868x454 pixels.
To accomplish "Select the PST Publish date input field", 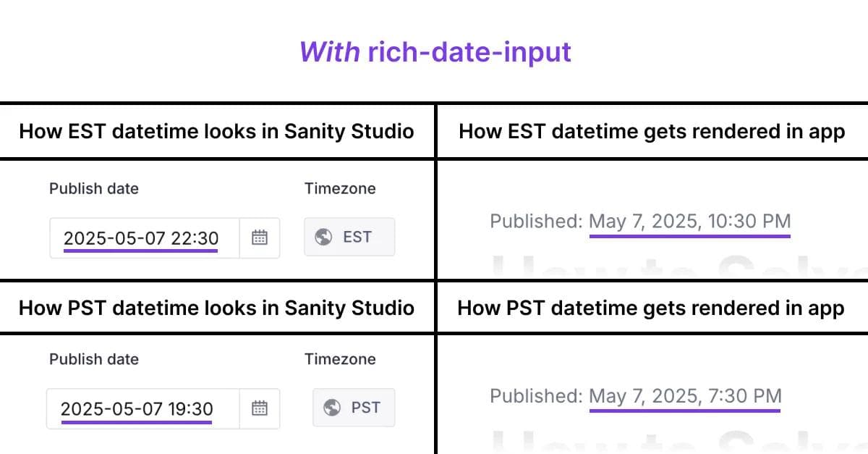I will 139,408.
